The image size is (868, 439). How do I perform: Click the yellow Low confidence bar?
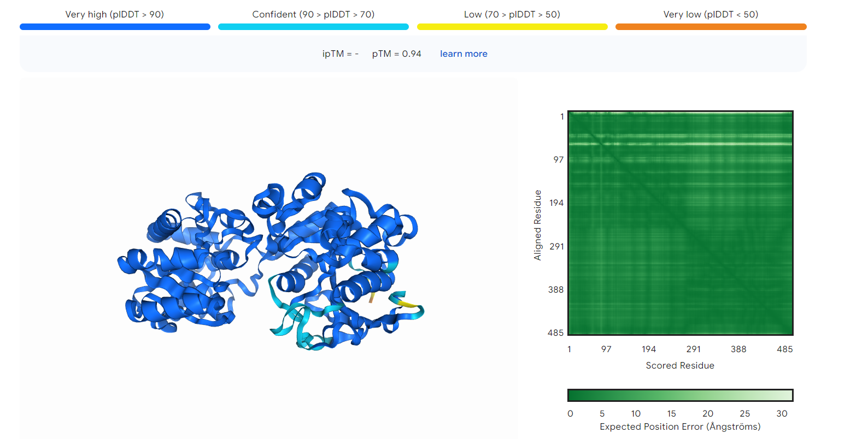coord(512,27)
